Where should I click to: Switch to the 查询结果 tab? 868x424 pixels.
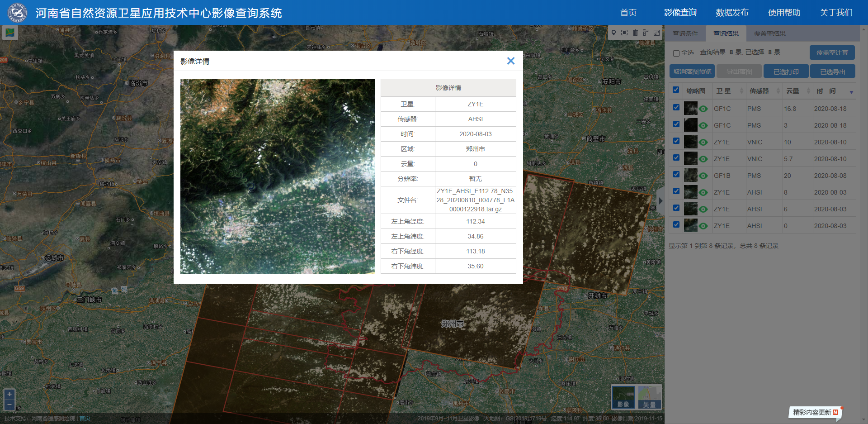726,33
